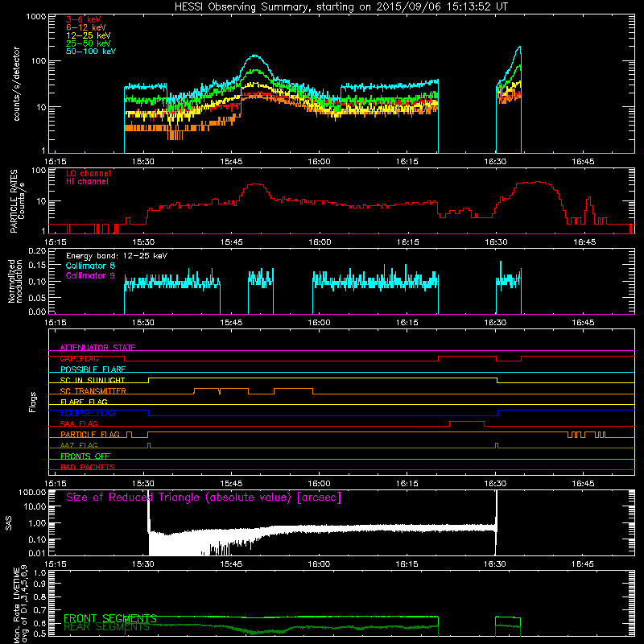The image size is (644, 644).
Task: Click the FRONT SEGMENTS legend label
Action: pos(110,618)
